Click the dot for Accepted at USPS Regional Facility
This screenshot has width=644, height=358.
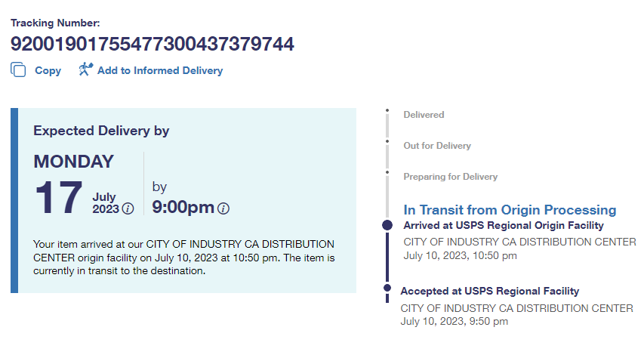click(387, 288)
